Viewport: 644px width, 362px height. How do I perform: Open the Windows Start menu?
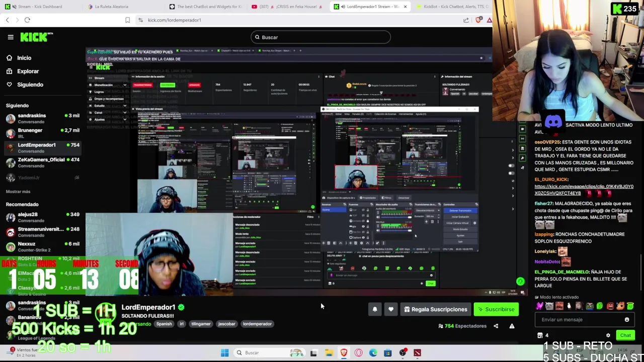(x=224, y=353)
